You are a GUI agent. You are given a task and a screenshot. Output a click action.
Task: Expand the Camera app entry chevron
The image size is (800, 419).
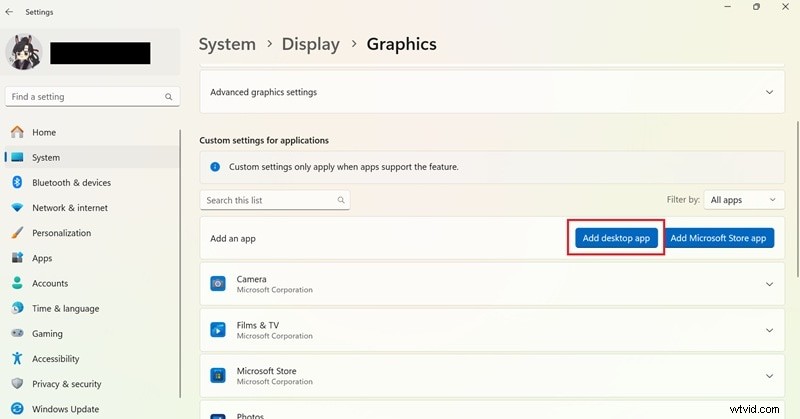(769, 284)
